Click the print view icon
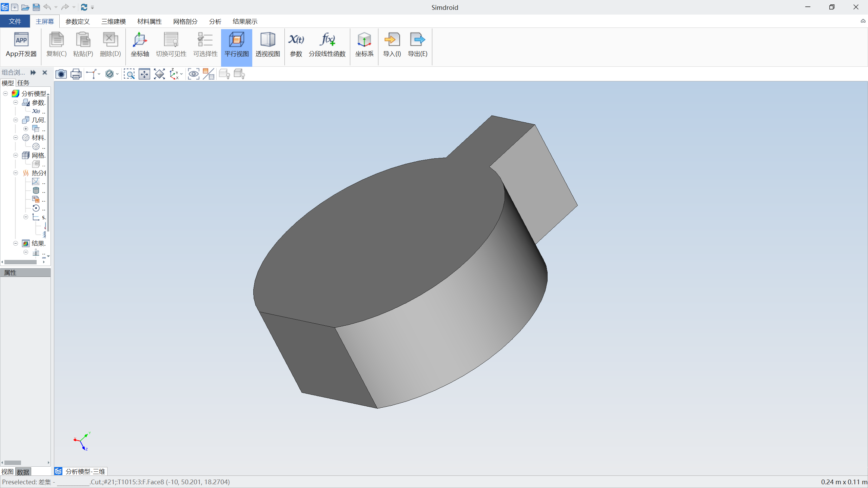 click(76, 74)
